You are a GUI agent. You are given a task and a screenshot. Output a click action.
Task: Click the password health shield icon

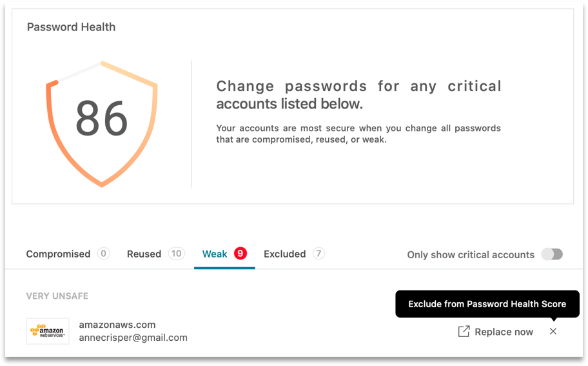point(102,124)
